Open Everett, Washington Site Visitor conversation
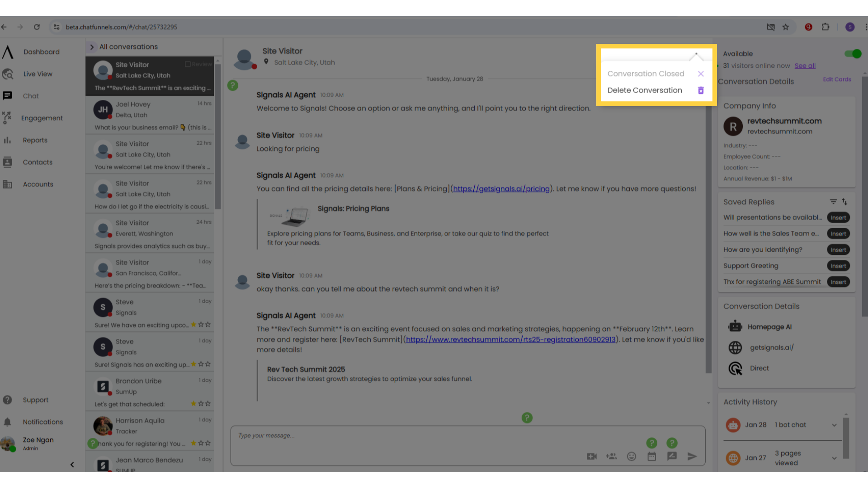868x488 pixels. pyautogui.click(x=150, y=234)
